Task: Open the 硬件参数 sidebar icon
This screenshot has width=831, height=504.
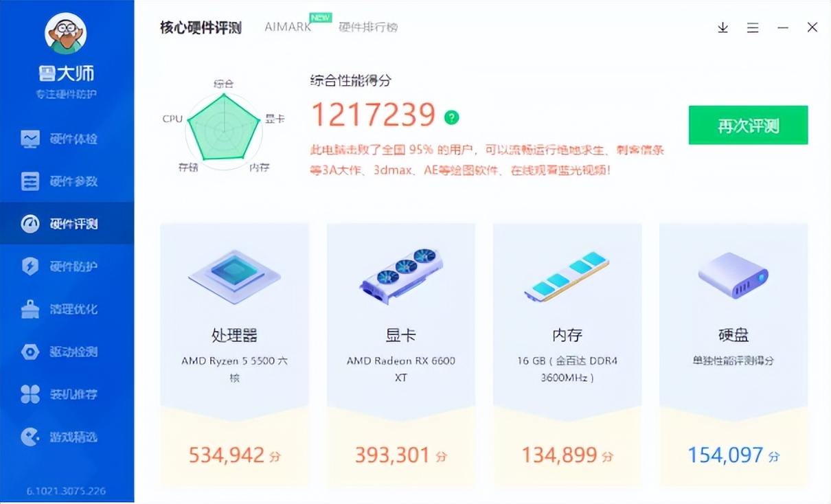Action: click(x=30, y=181)
